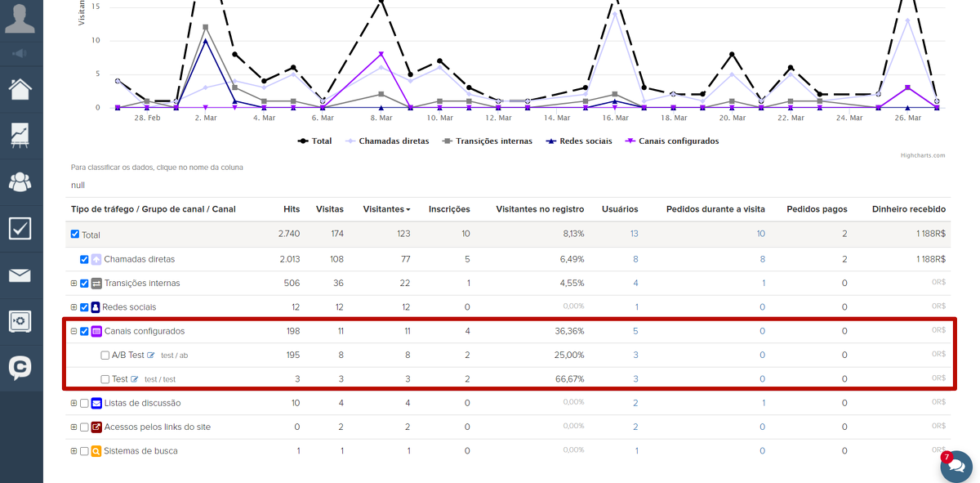Click the Highcharts.com credit link
980x483 pixels.
(x=923, y=155)
